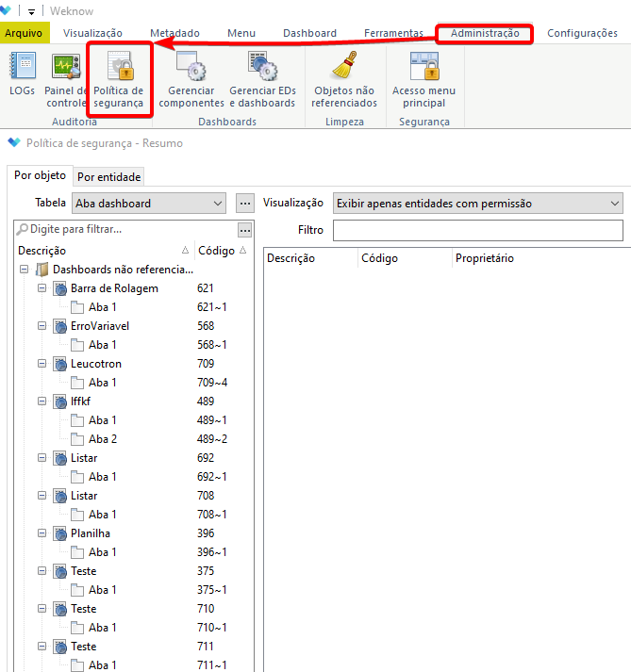
Task: Select the Por objeto tab
Action: click(40, 175)
